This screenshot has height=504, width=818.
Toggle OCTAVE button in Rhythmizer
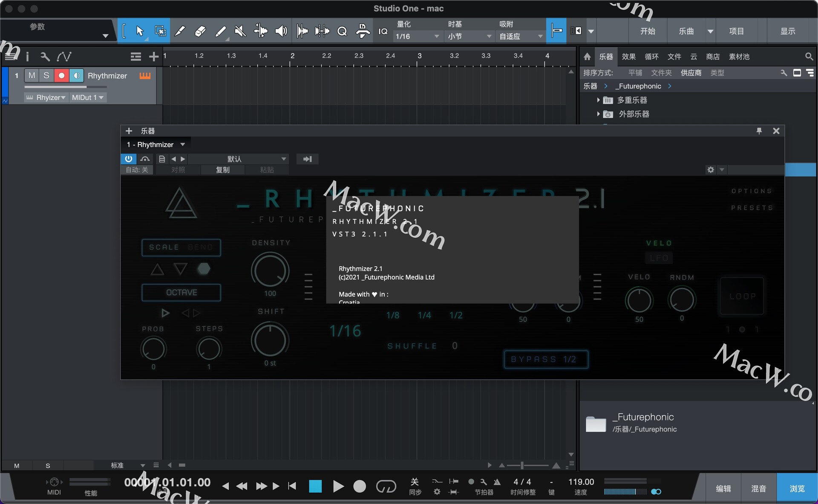pos(181,292)
